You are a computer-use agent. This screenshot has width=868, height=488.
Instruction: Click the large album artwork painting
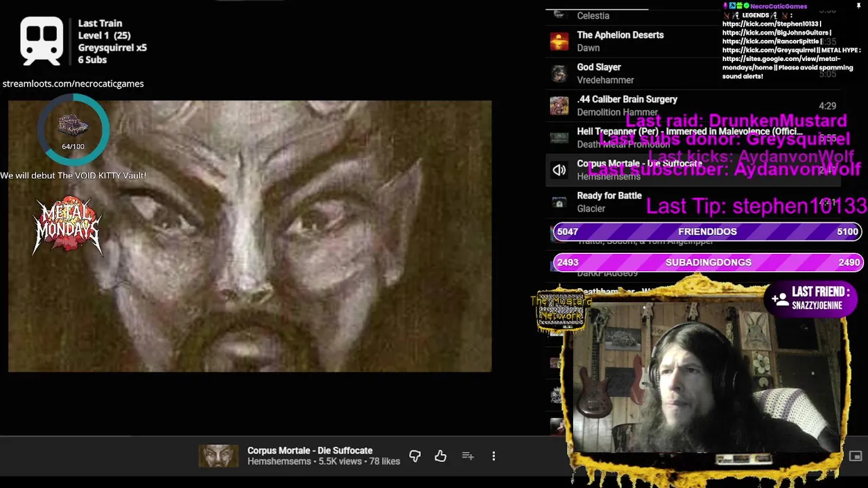point(250,236)
